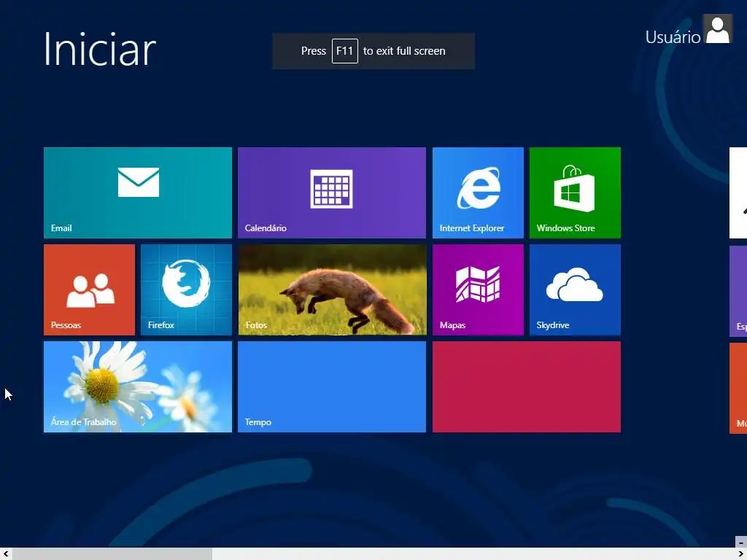747x560 pixels.
Task: Click the user avatar picture
Action: [x=718, y=29]
